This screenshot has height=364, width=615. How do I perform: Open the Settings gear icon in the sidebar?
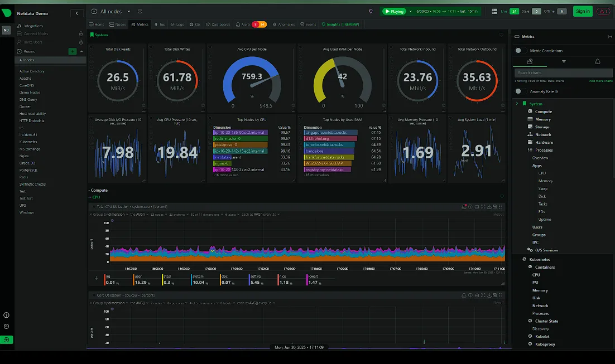(x=6, y=327)
